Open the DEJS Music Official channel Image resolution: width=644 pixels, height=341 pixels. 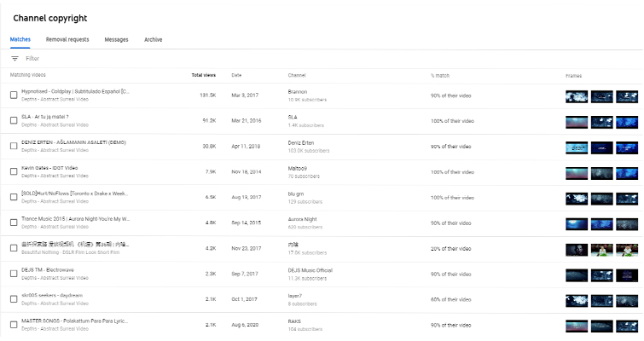tap(310, 270)
